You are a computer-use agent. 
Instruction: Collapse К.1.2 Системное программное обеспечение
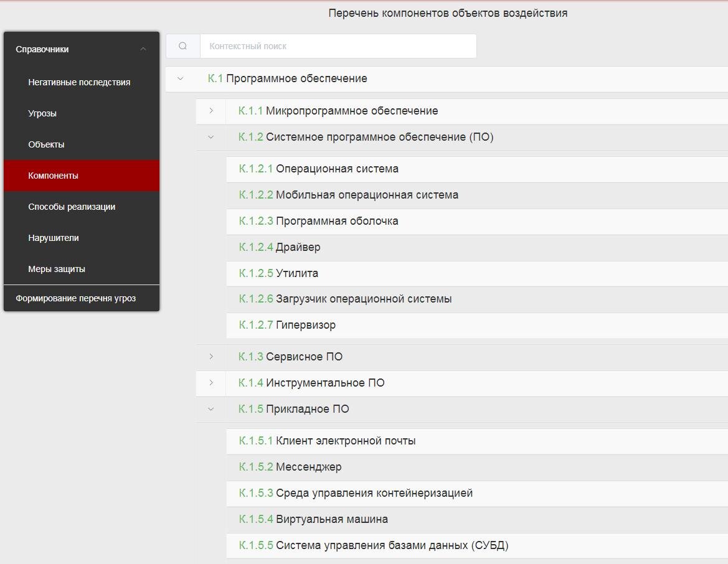point(211,136)
